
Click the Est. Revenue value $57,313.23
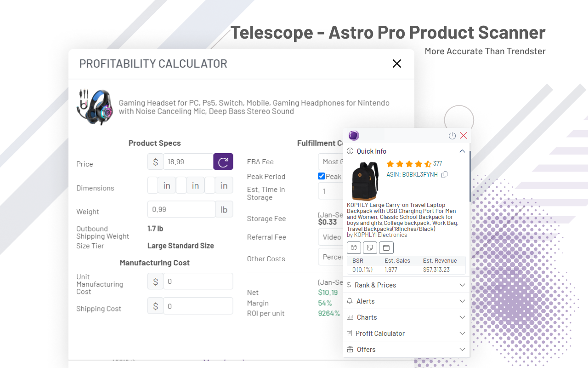pyautogui.click(x=436, y=270)
